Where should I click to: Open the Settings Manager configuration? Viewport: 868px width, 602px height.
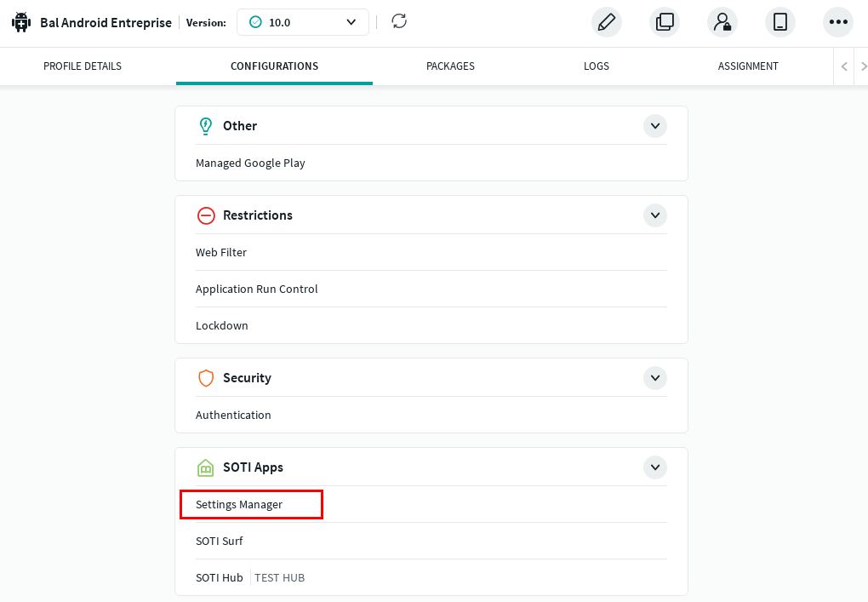tap(239, 505)
